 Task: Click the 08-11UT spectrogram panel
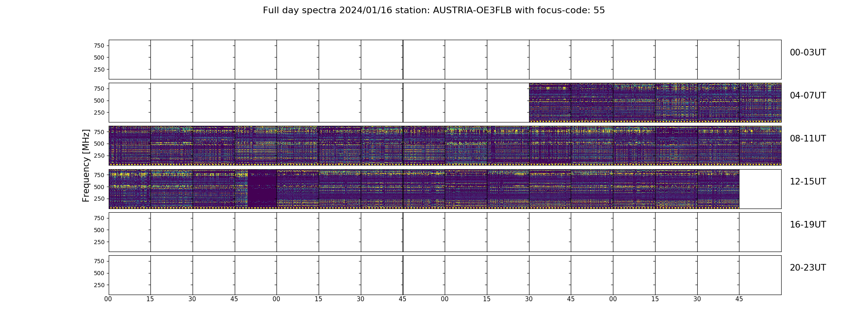pyautogui.click(x=445, y=146)
